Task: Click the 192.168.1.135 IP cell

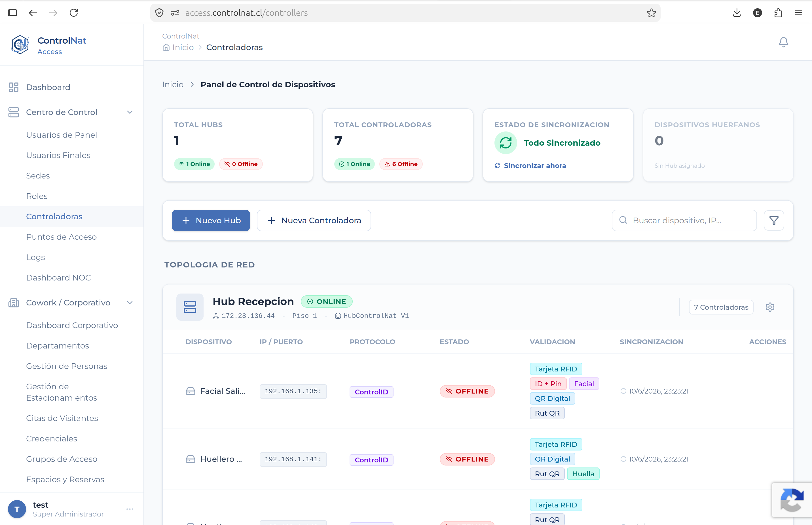Action: tap(293, 391)
